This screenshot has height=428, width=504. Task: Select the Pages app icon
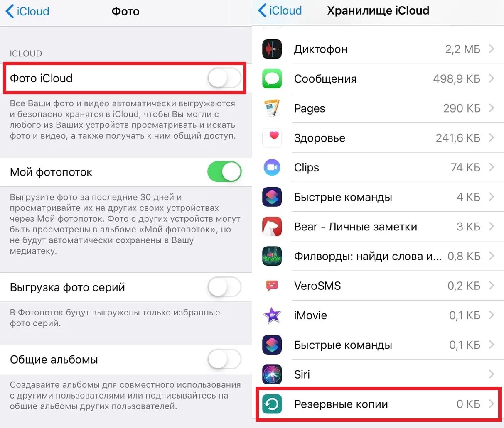coord(272,108)
